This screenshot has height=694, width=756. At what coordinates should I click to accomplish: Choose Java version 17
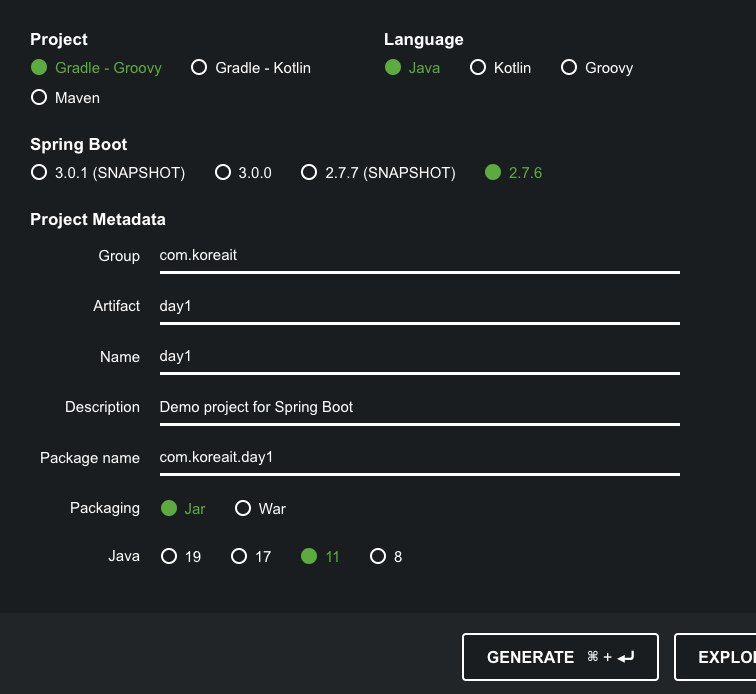pos(251,557)
